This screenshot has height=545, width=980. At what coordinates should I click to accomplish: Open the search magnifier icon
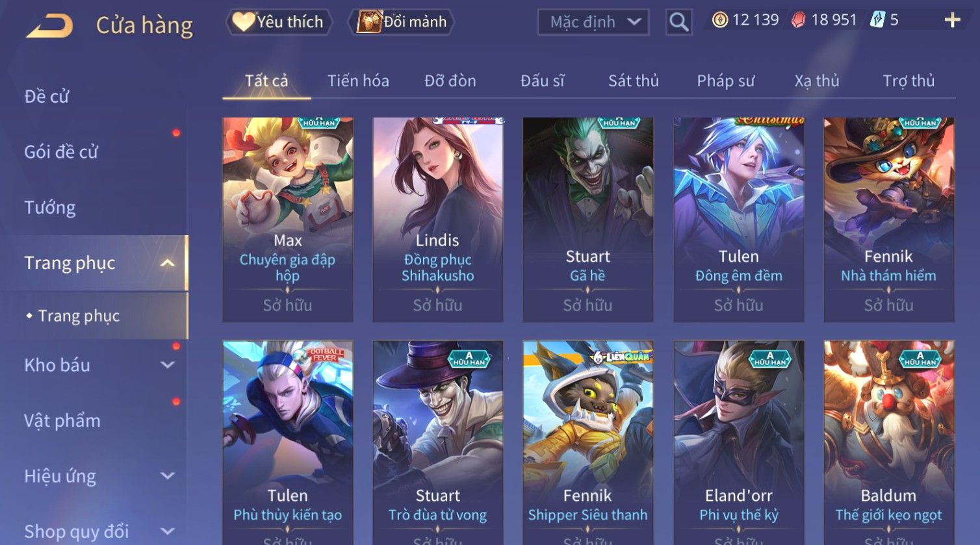point(678,22)
